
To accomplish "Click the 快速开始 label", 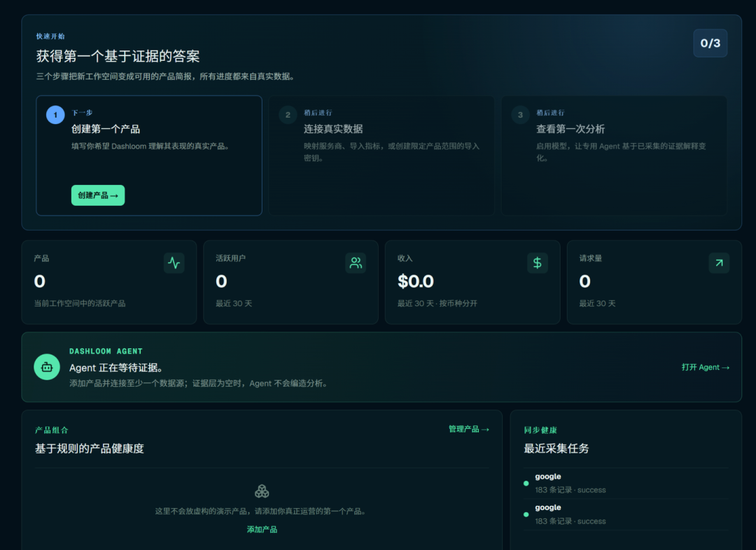I will click(50, 36).
